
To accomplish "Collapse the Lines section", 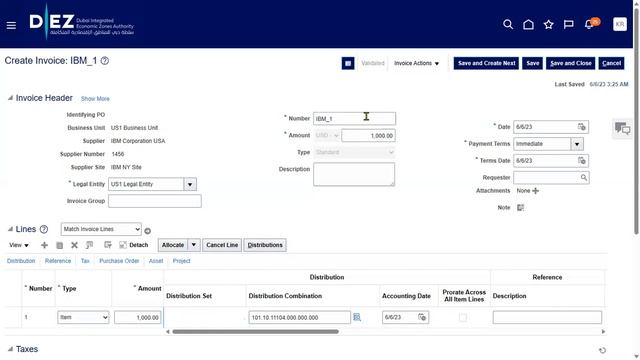I will coord(11,229).
